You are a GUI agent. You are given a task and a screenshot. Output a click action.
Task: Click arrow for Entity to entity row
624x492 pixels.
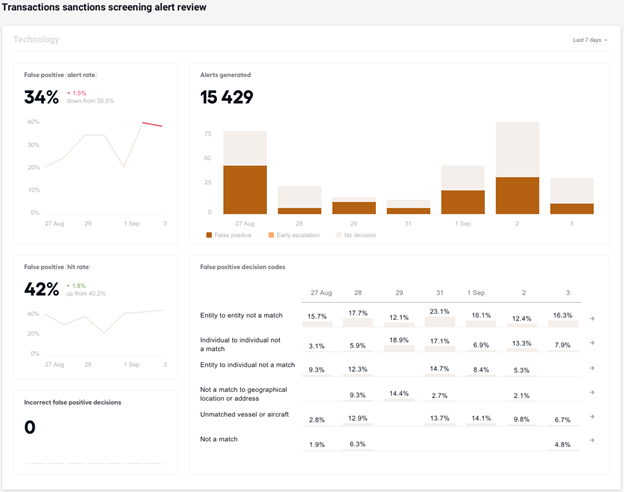(x=592, y=318)
